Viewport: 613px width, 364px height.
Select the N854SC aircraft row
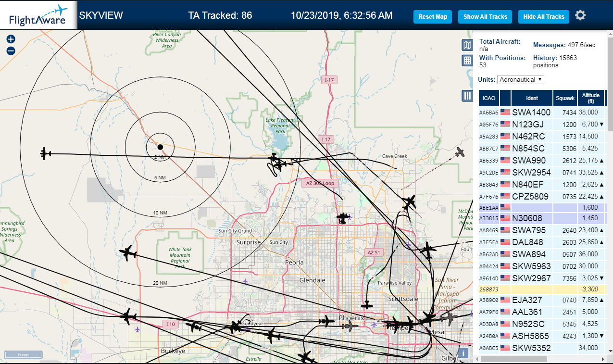542,148
